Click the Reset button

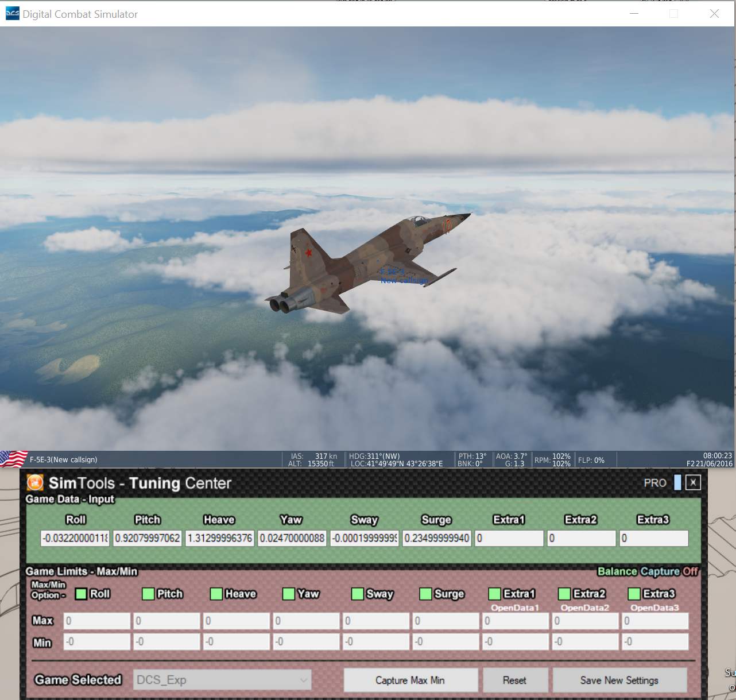coord(515,680)
